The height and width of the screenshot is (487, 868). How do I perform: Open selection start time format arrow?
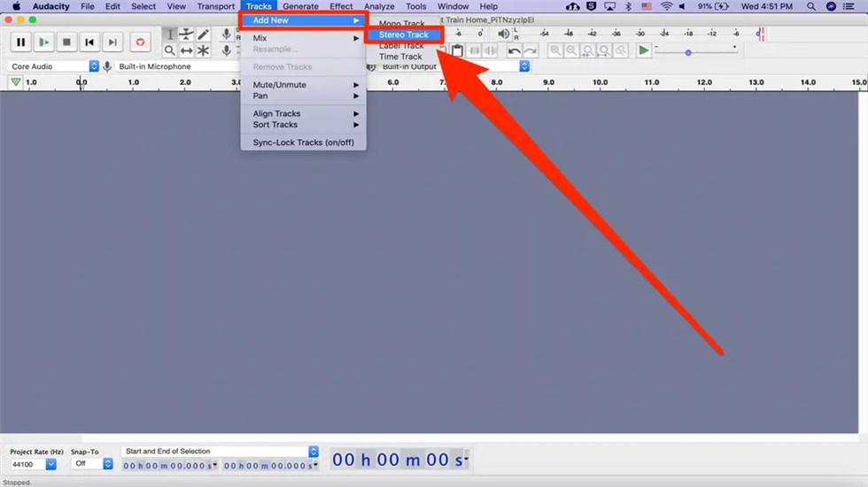214,465
